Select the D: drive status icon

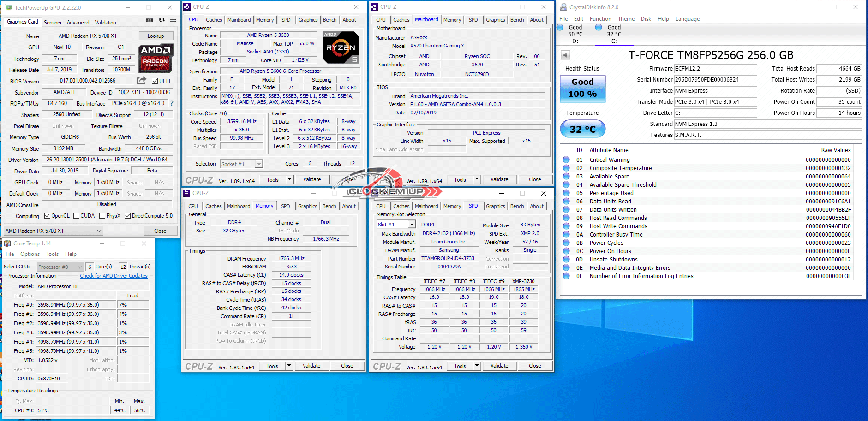(x=560, y=28)
